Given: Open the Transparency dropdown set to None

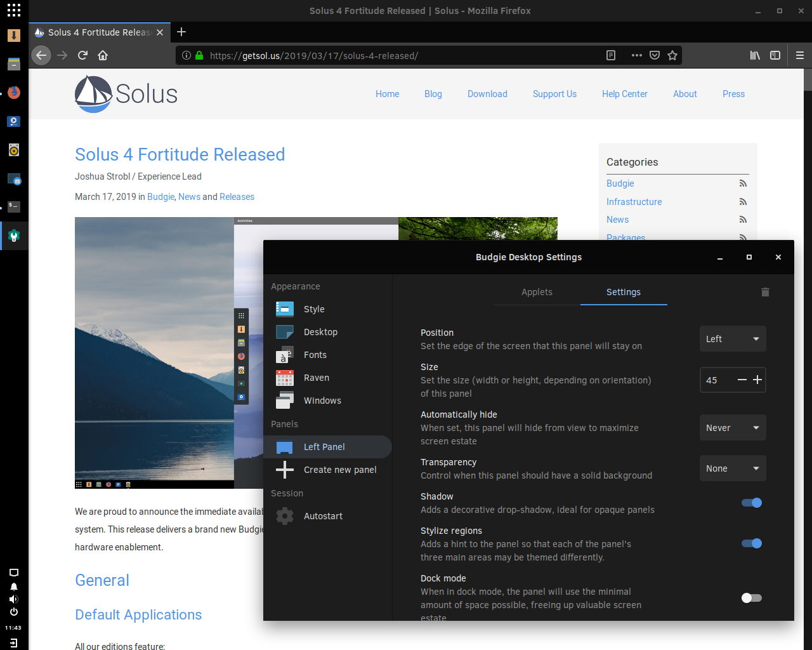Looking at the screenshot, I should coord(733,468).
